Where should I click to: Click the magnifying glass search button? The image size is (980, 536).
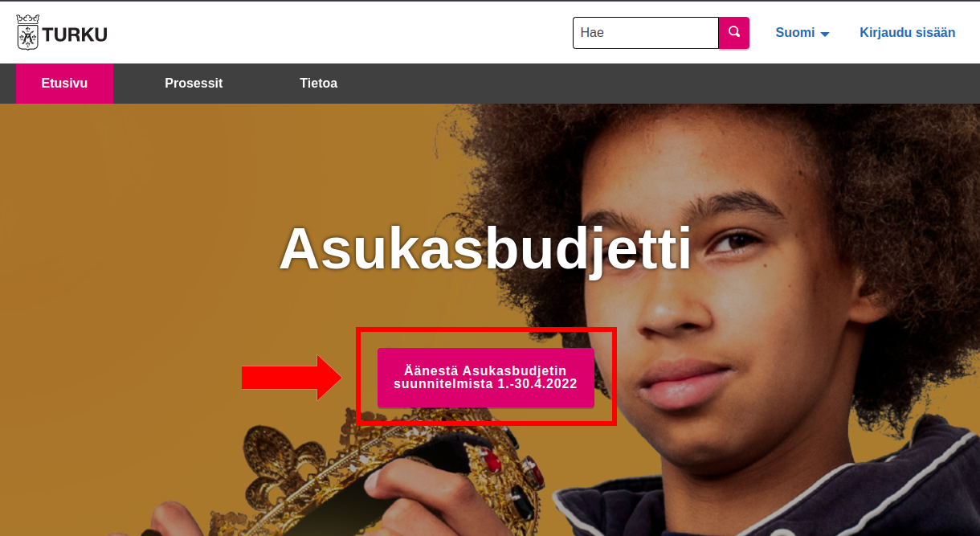(733, 32)
